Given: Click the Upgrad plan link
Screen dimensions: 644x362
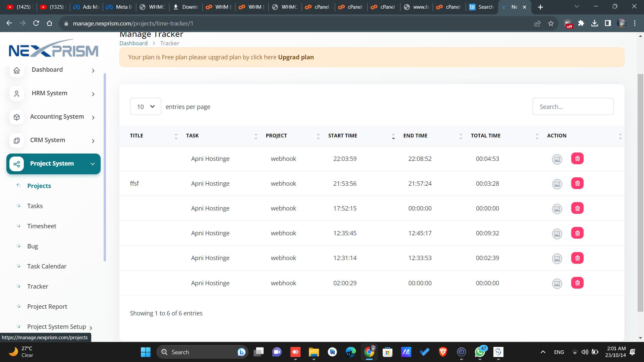Looking at the screenshot, I should click(x=296, y=57).
